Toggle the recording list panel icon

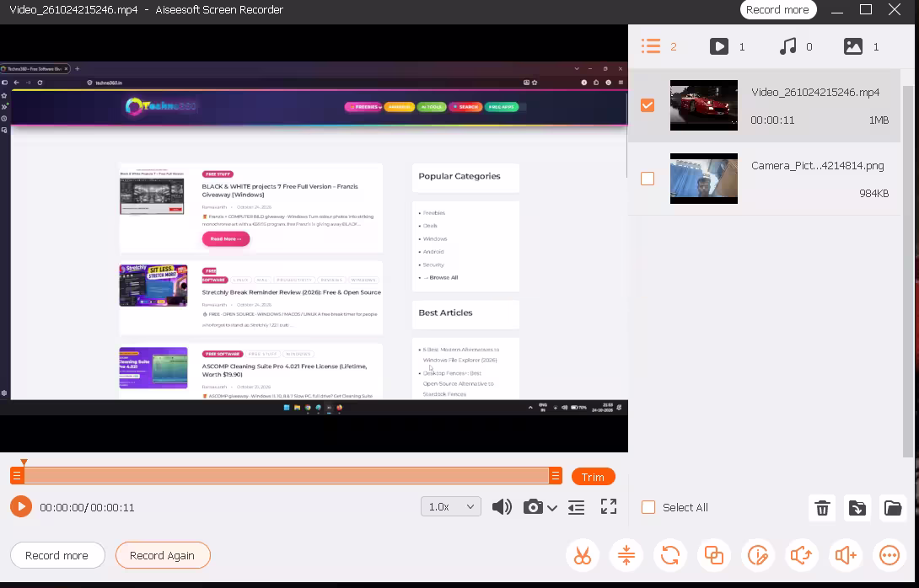576,507
